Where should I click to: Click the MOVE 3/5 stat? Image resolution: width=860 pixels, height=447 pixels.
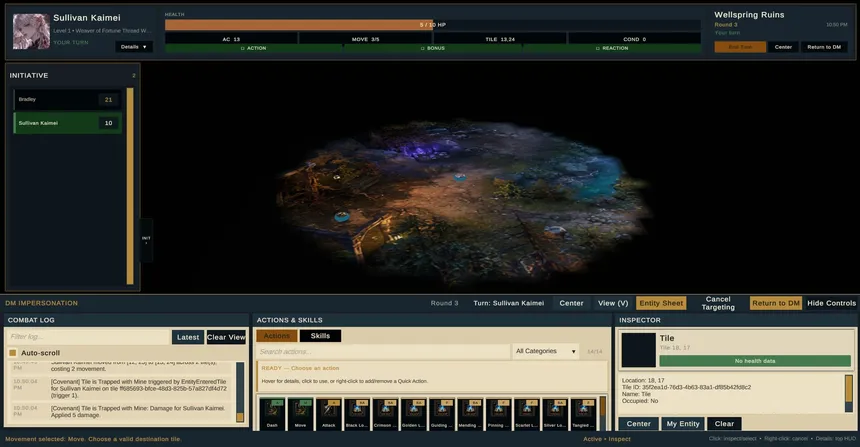365,39
